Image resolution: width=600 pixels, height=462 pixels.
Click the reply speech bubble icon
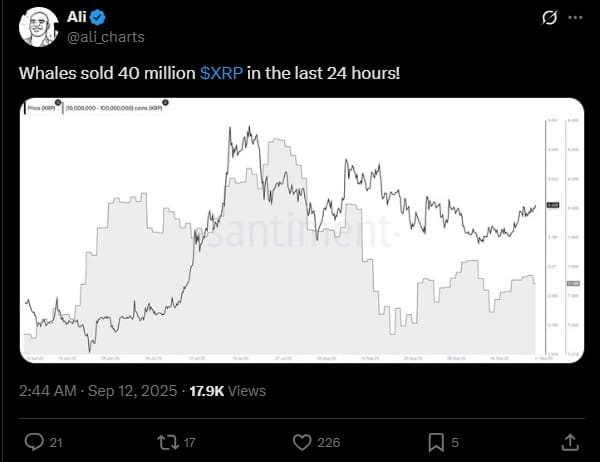32,440
